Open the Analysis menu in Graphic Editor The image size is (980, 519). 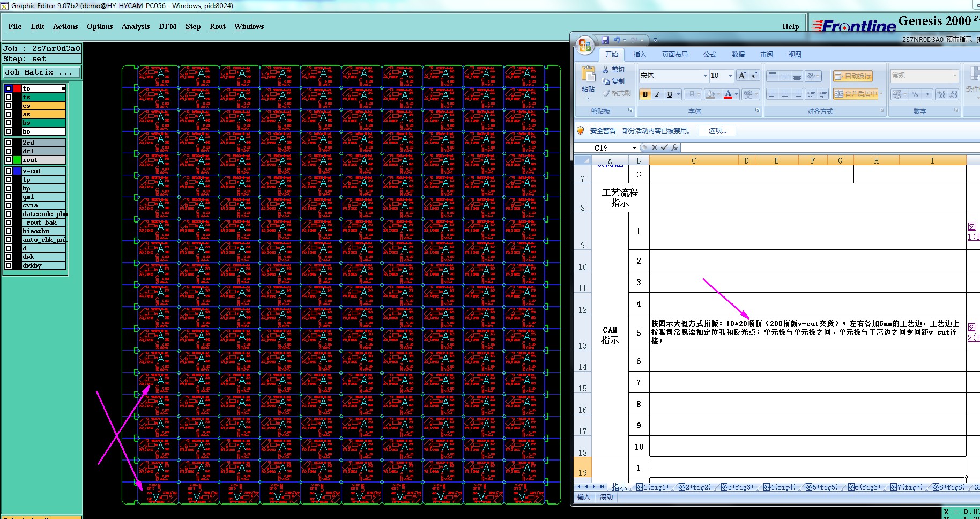click(136, 26)
